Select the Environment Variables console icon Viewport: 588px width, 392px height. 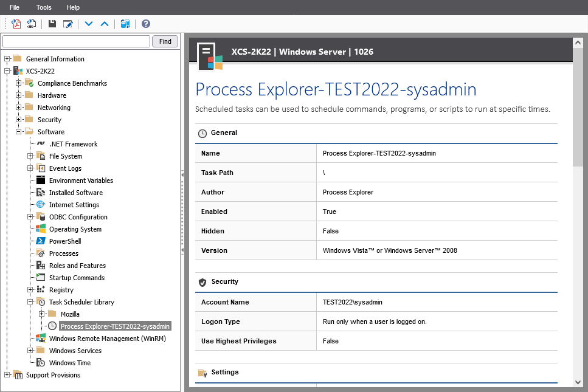coord(41,181)
